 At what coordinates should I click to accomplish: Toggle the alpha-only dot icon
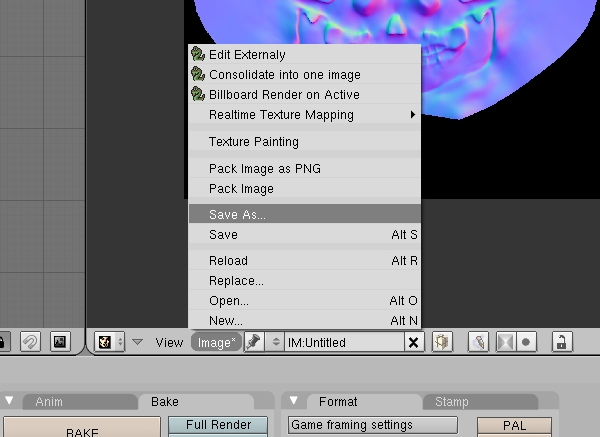click(x=526, y=342)
